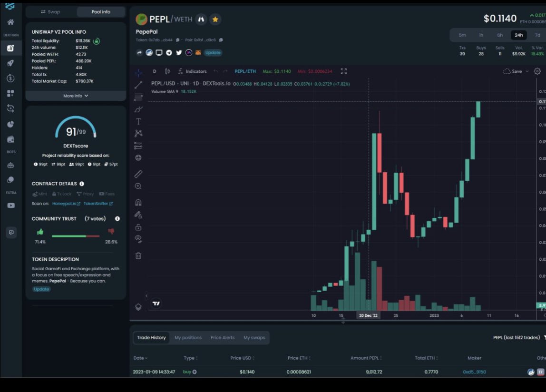This screenshot has height=392, width=546.
Task: Open the Indicators menu
Action: point(192,71)
